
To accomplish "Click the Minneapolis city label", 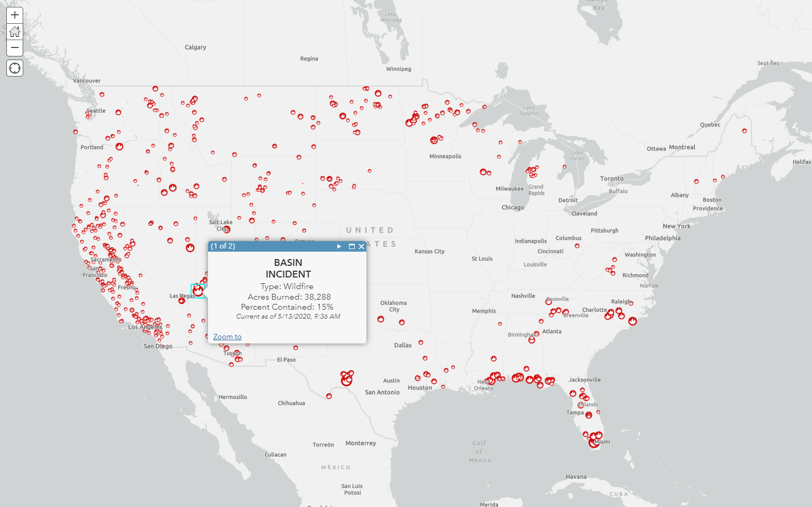I will point(445,156).
